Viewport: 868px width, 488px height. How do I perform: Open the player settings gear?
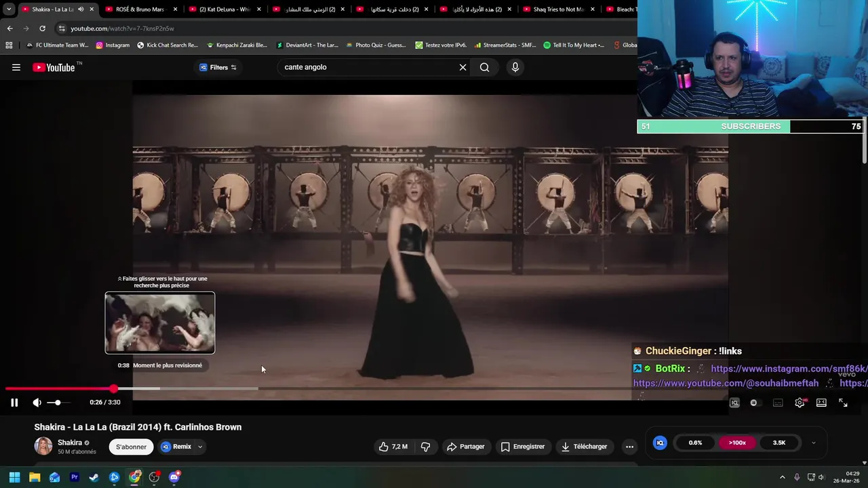[x=800, y=403]
